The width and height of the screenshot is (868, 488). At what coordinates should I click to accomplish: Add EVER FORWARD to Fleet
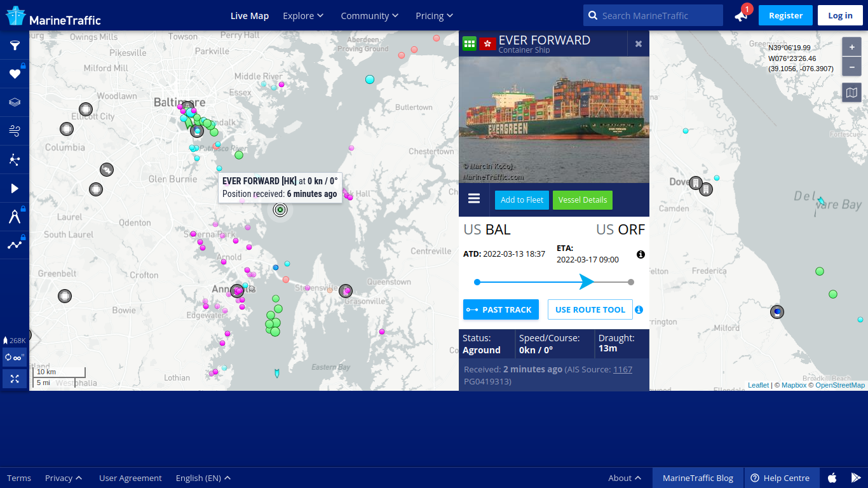click(x=522, y=200)
